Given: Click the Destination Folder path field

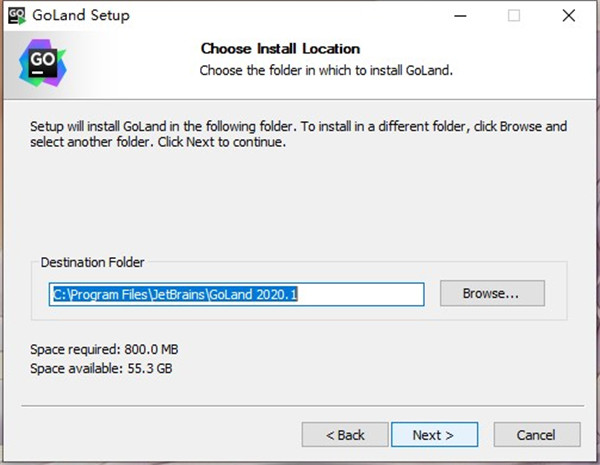Looking at the screenshot, I should click(x=237, y=294).
